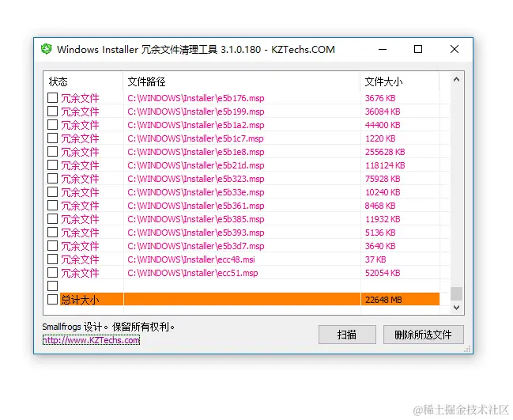The height and width of the screenshot is (420, 513).
Task: Click the scrollbar up arrow
Action: point(456,80)
